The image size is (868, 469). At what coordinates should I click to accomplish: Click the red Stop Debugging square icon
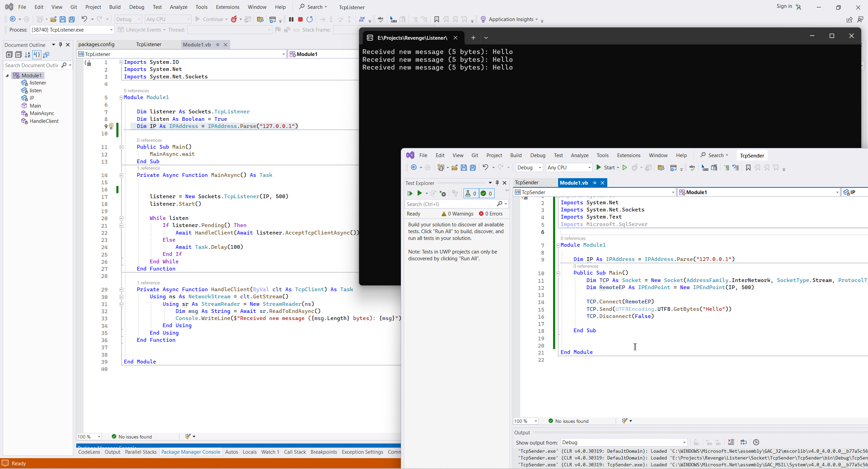pos(300,19)
